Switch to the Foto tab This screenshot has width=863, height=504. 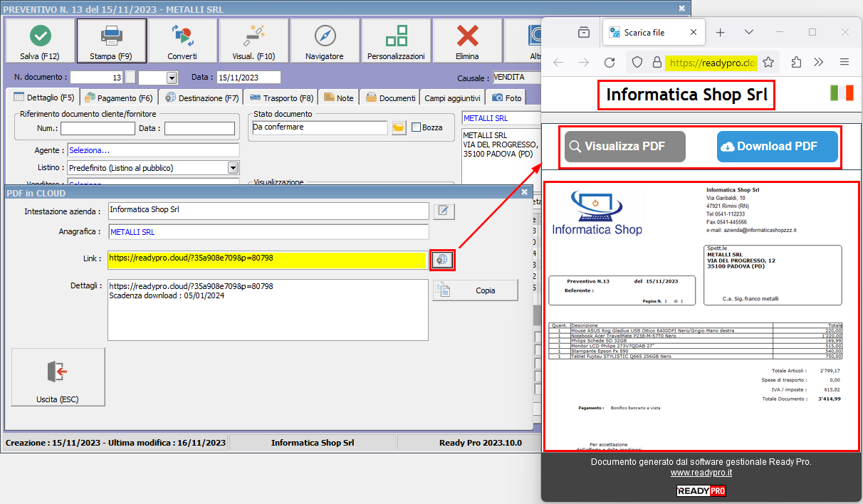[506, 98]
